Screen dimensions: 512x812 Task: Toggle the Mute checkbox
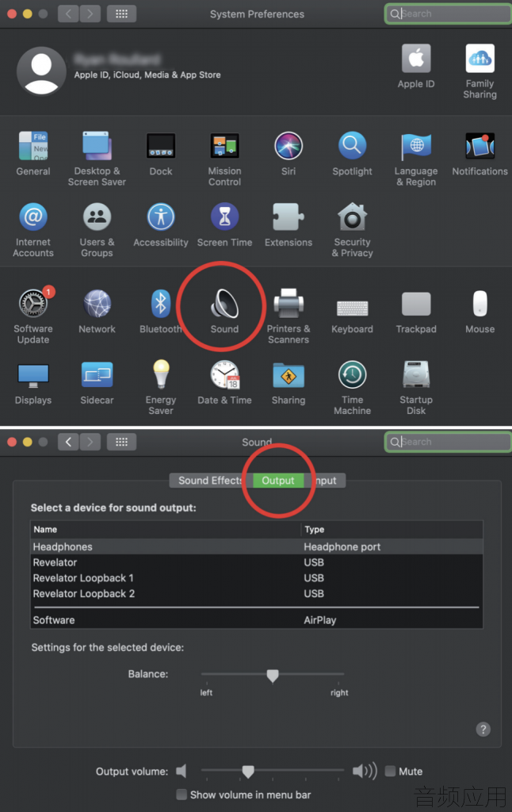(391, 771)
